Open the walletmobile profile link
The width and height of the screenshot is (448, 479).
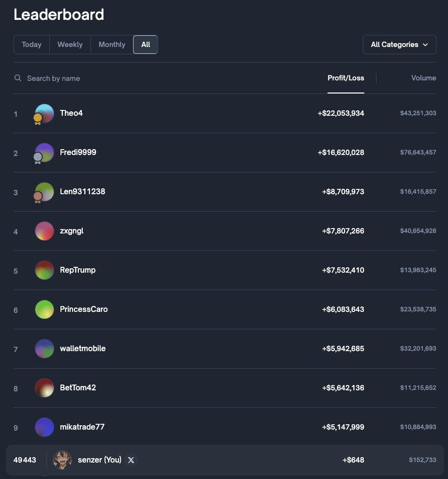click(83, 349)
